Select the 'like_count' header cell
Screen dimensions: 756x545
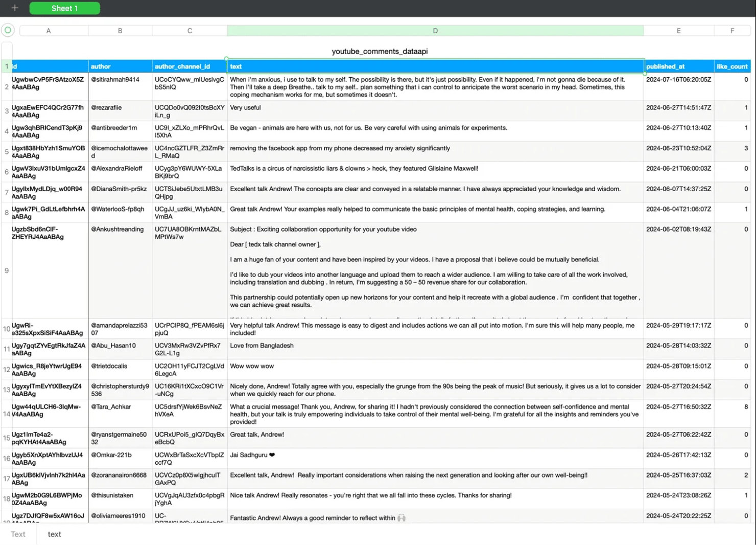(x=733, y=66)
